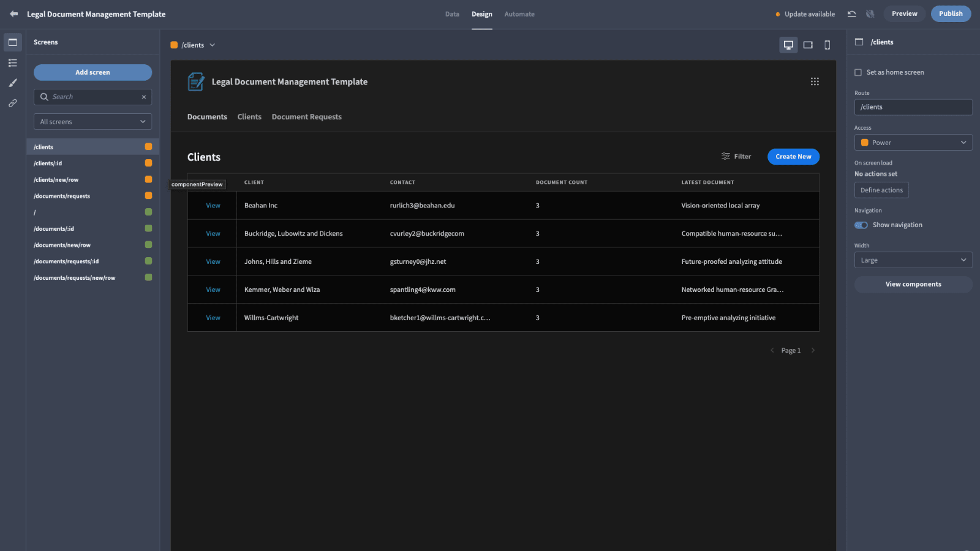This screenshot has height=551, width=980.
Task: Open the Components list icon in sidebar
Action: pyautogui.click(x=13, y=62)
